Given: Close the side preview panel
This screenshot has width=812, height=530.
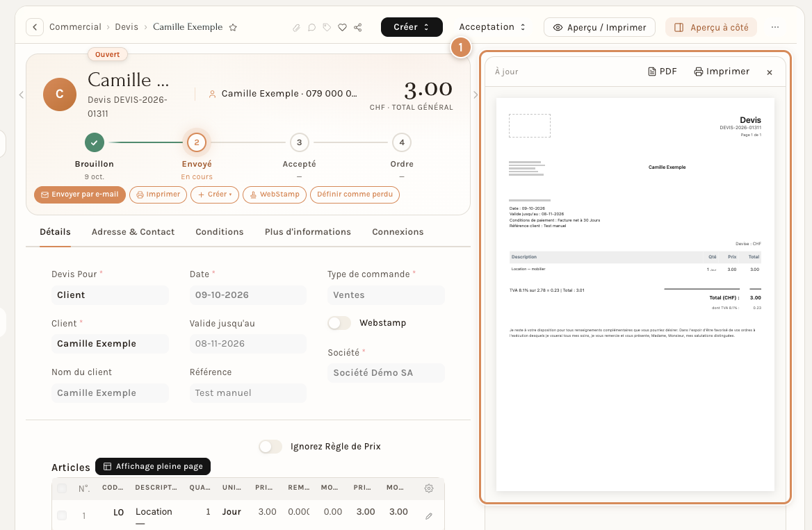Looking at the screenshot, I should point(770,72).
